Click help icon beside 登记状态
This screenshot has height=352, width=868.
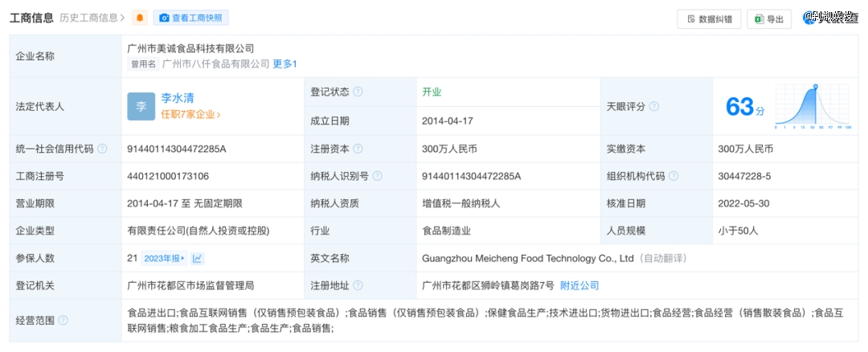358,92
